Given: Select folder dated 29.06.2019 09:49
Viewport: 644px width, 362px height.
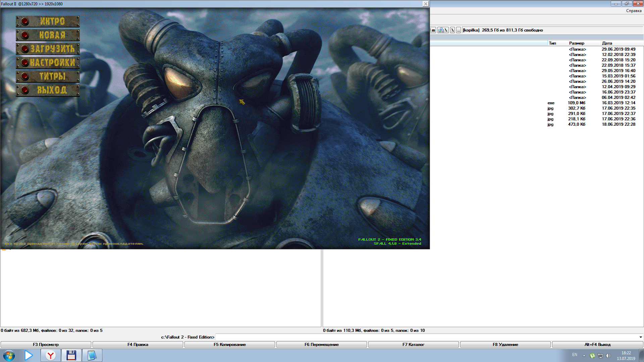Looking at the screenshot, I should 537,49.
